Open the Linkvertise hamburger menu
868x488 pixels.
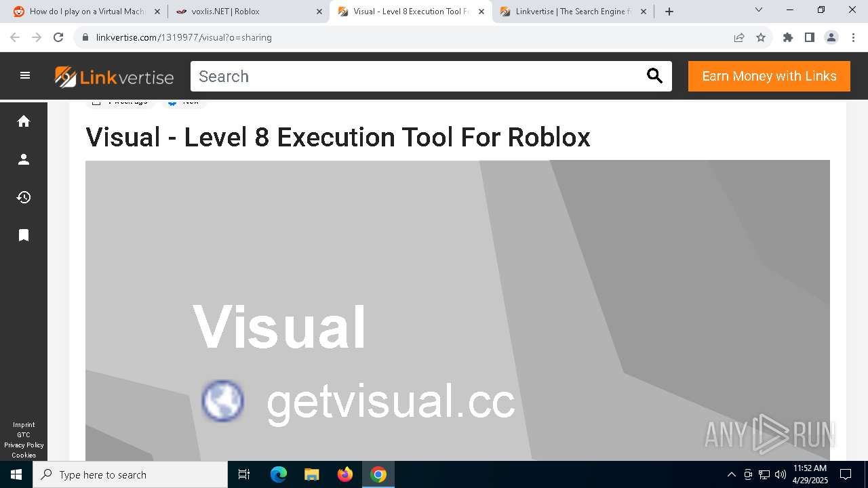(25, 76)
